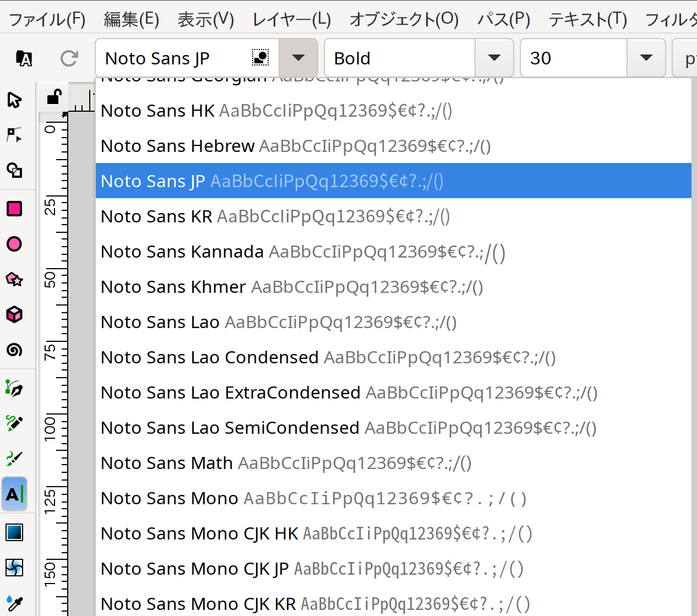697x616 pixels.
Task: Expand the font size 30 dropdown
Action: pos(646,58)
